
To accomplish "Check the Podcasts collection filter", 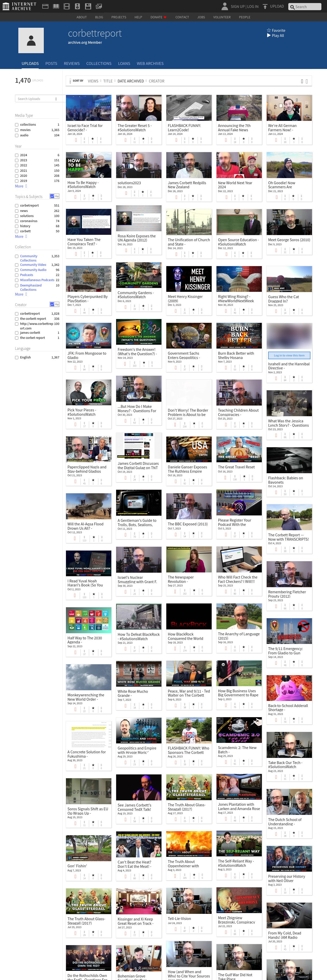I will pyautogui.click(x=17, y=275).
